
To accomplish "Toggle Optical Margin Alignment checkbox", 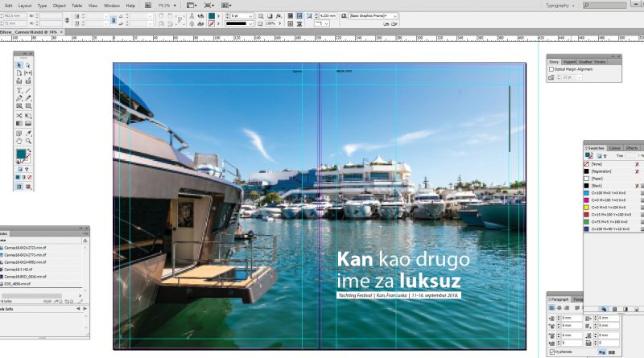I will click(x=551, y=69).
